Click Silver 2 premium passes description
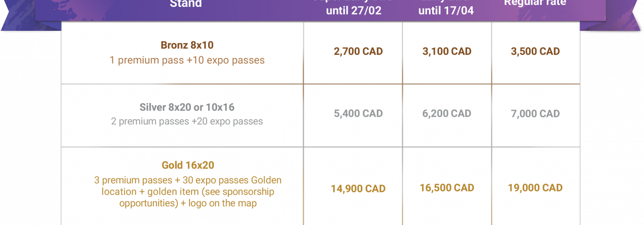 tap(187, 121)
